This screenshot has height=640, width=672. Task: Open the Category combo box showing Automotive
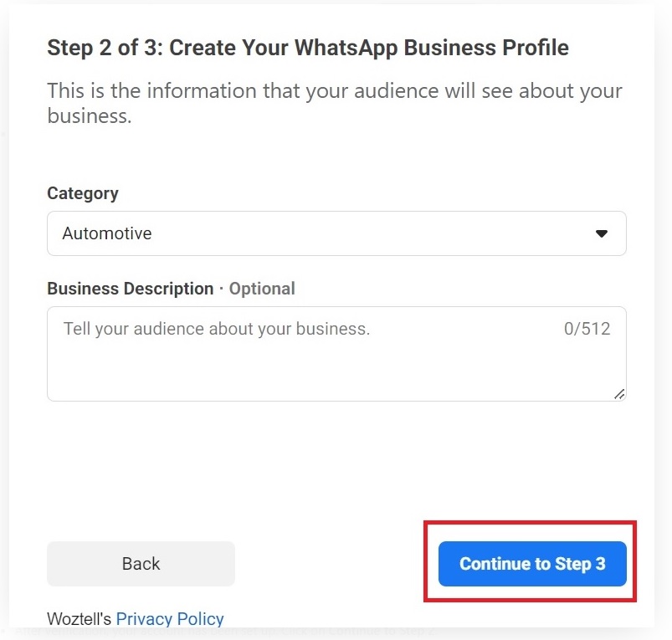pos(336,233)
